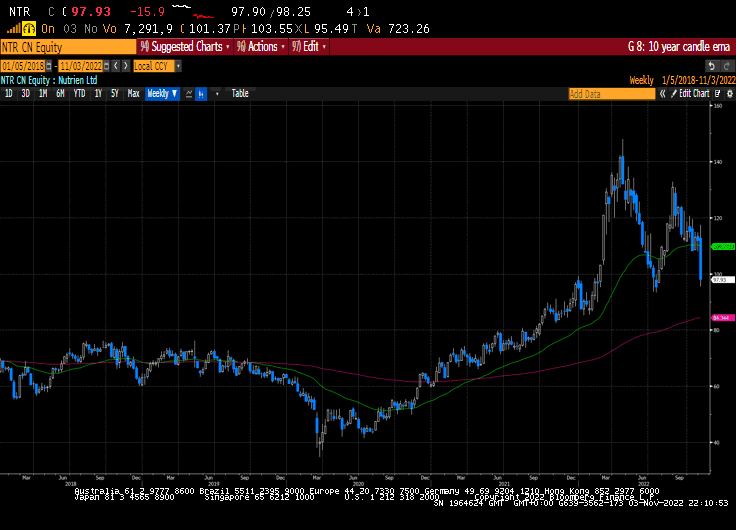
Task: Open calendar picker for end date 11/03/2022
Action: tap(107, 66)
